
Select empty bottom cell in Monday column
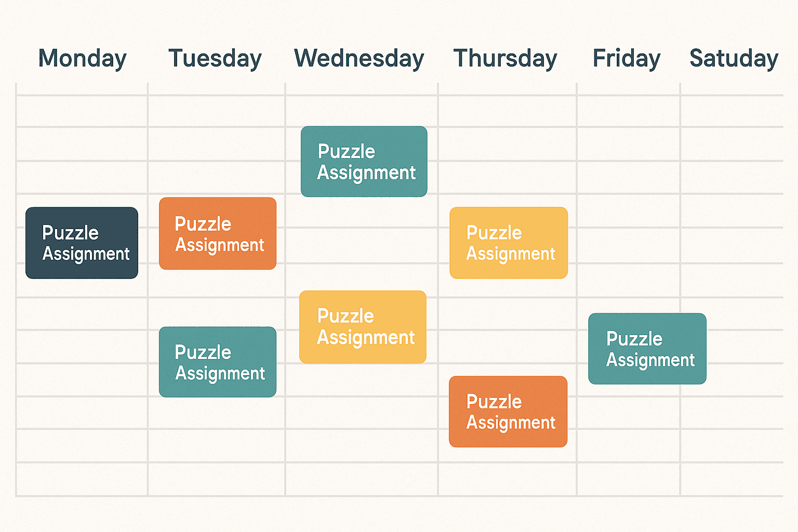coord(82,479)
